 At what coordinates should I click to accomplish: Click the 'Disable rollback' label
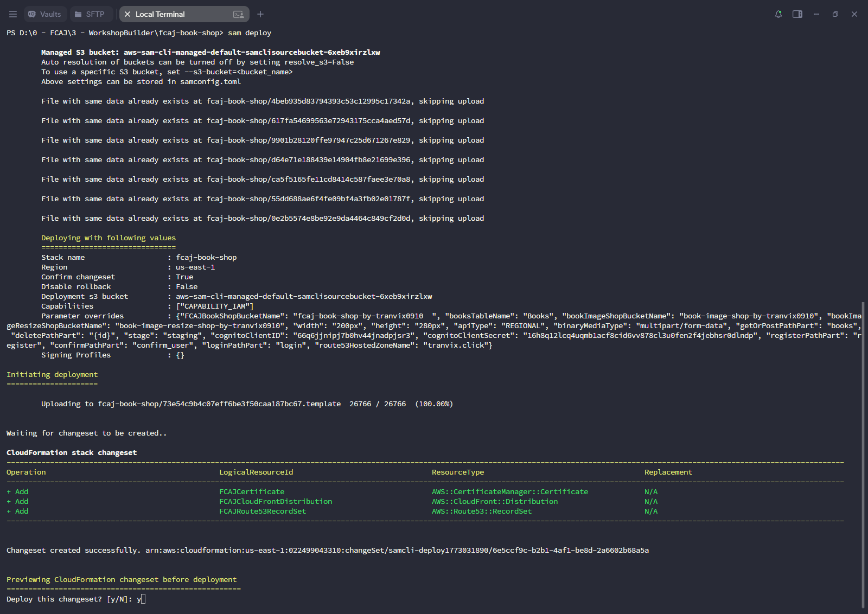pos(76,286)
